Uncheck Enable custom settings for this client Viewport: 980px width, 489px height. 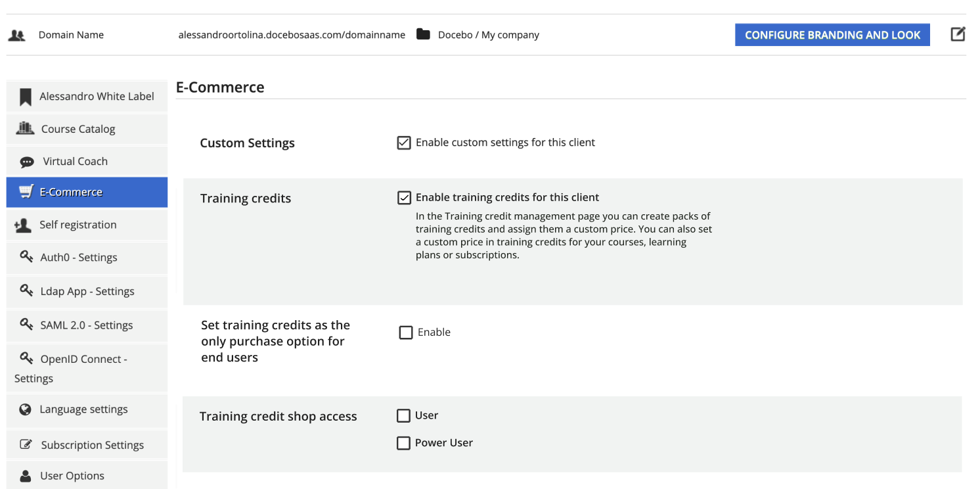404,143
